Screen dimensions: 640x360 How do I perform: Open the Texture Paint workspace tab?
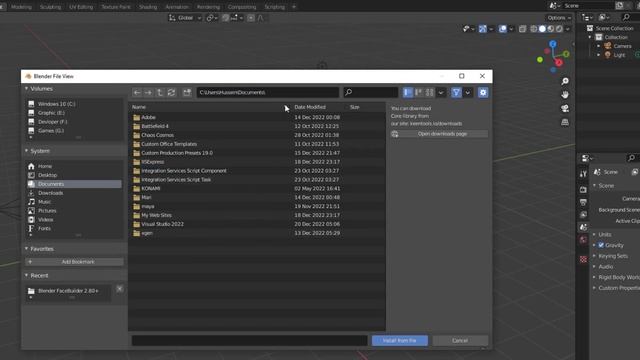(116, 7)
